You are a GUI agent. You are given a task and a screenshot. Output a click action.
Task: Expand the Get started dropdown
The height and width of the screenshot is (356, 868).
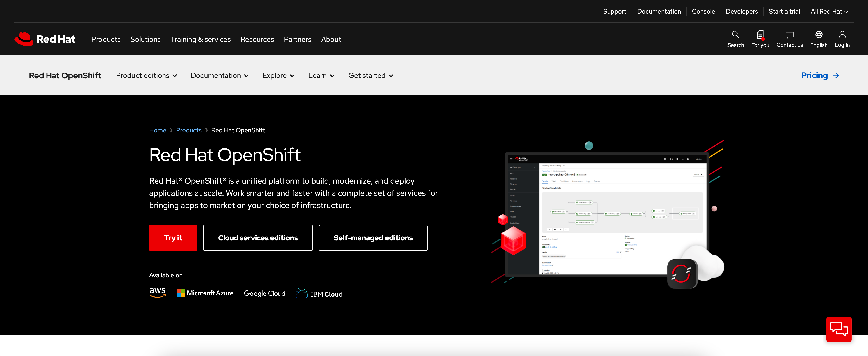click(x=371, y=75)
